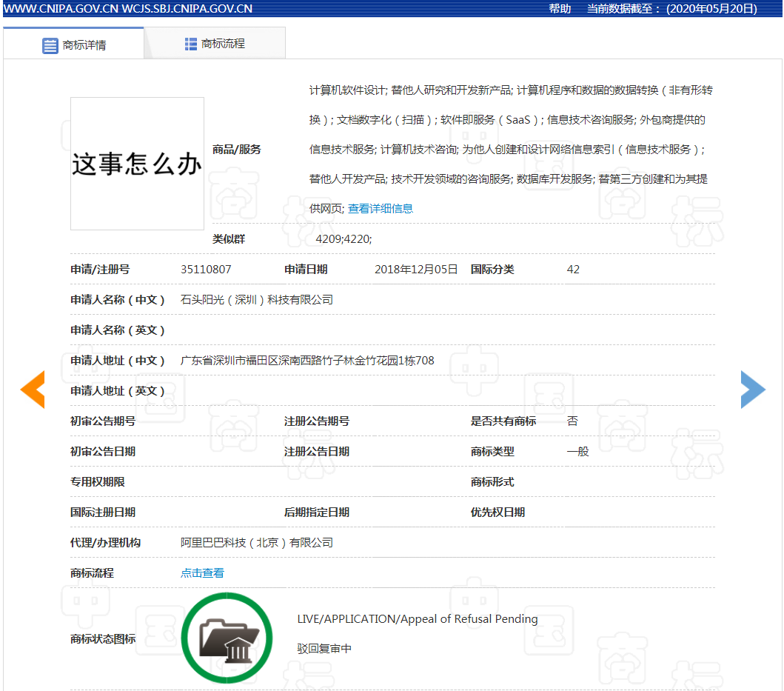Click the 优先权日期 label
Image resolution: width=784 pixels, height=691 pixels.
click(497, 512)
